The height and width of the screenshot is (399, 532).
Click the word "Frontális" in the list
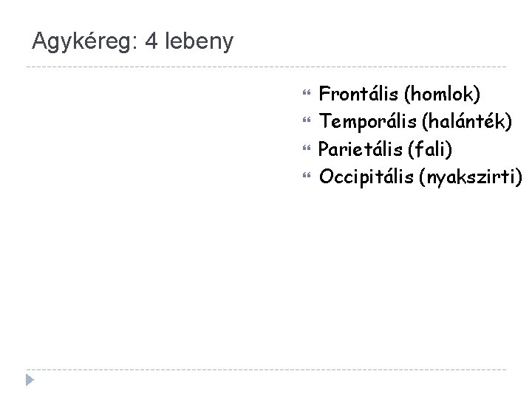point(358,94)
